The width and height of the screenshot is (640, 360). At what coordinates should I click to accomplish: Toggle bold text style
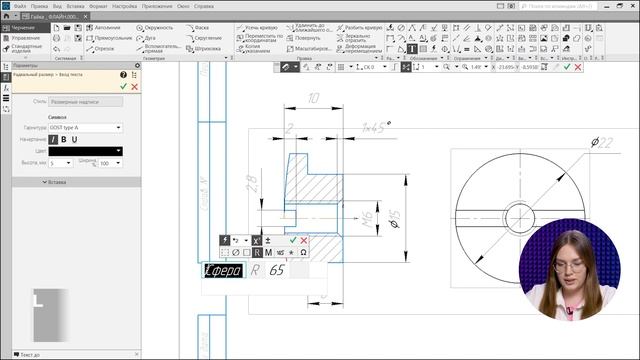point(64,140)
